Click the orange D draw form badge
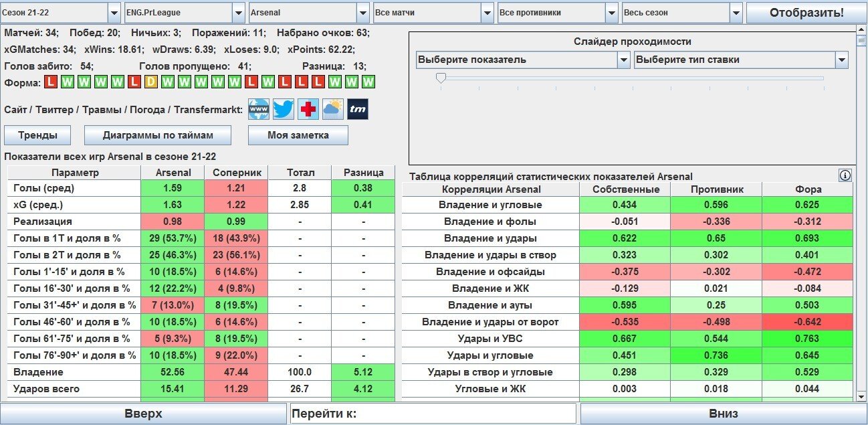Viewport: 868px width, 425px height. pos(151,82)
